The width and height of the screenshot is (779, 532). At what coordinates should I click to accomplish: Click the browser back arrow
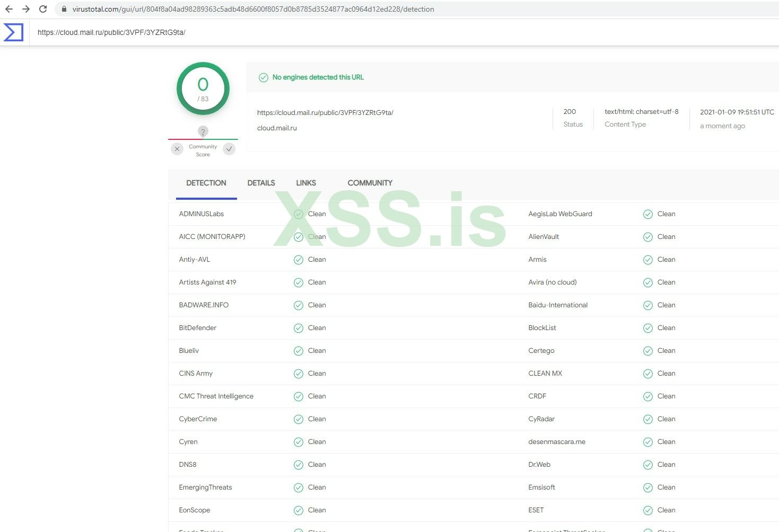(9, 9)
